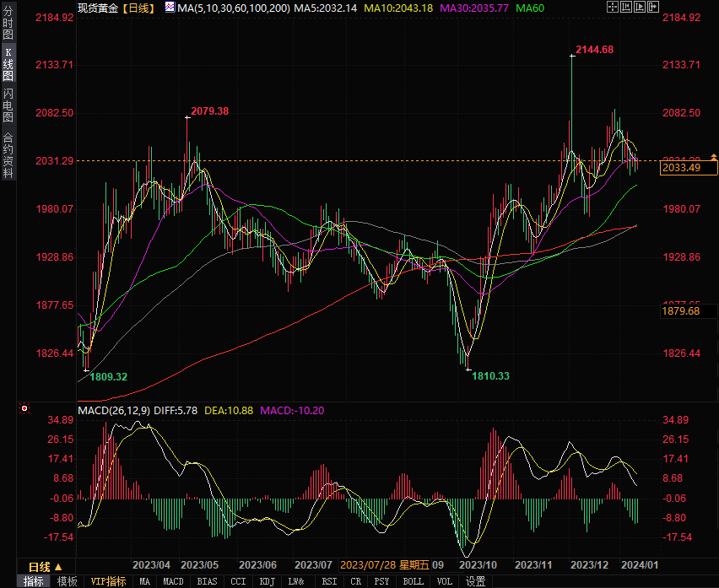The height and width of the screenshot is (588, 719).
Task: Show the VOL volume indicator
Action: 445,581
